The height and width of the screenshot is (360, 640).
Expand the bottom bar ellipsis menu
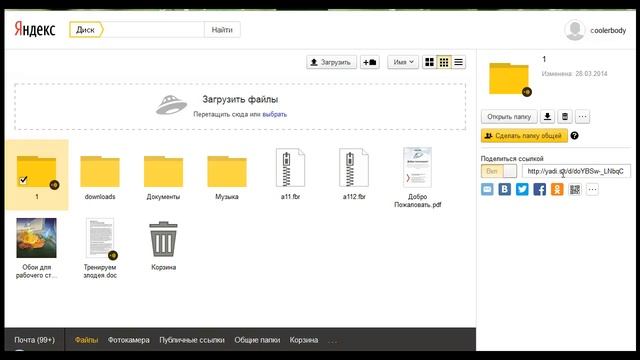pos(333,341)
